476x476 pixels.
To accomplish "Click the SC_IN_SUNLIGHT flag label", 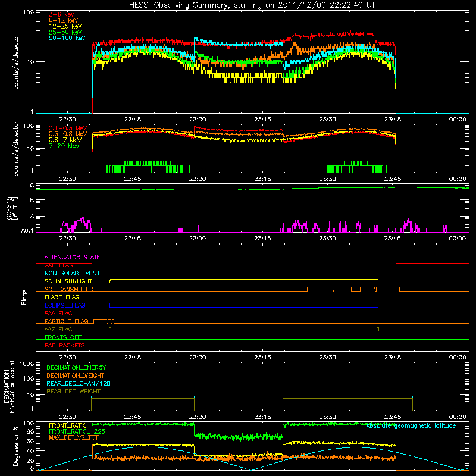I will pos(68,281).
